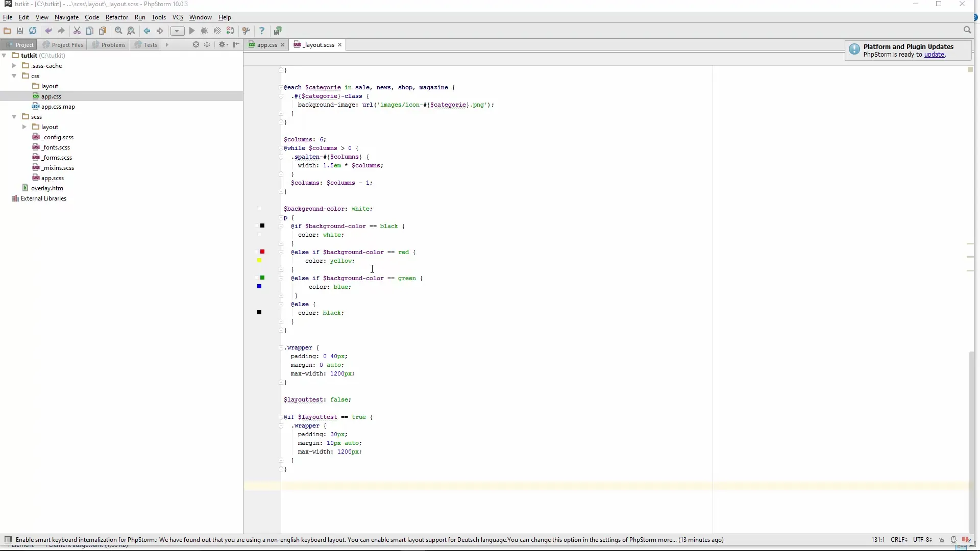Switch to the Problems tab
This screenshot has width=980, height=551.
click(x=109, y=45)
